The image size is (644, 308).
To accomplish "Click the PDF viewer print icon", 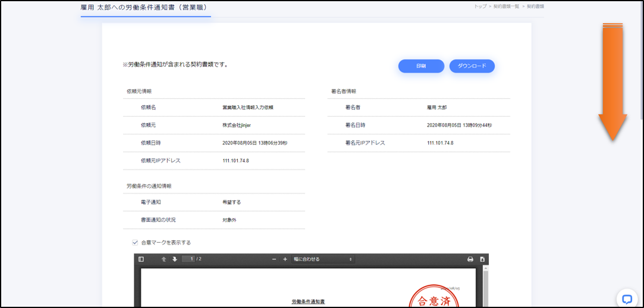I will click(470, 259).
